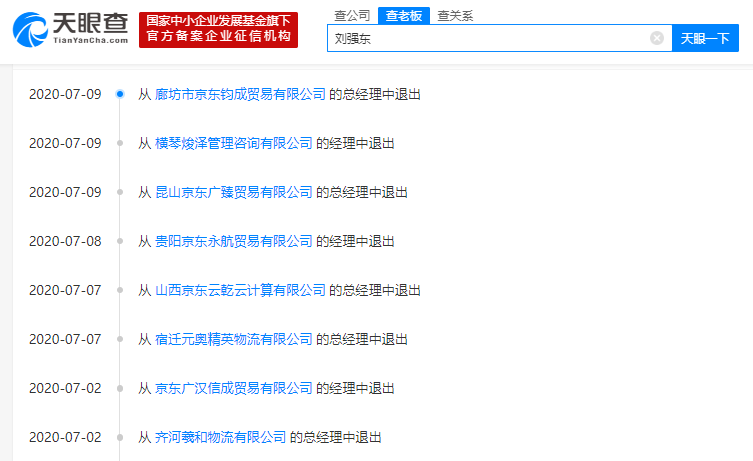Switch to the 查公司 tab
Screen dimensions: 753x461
[352, 16]
